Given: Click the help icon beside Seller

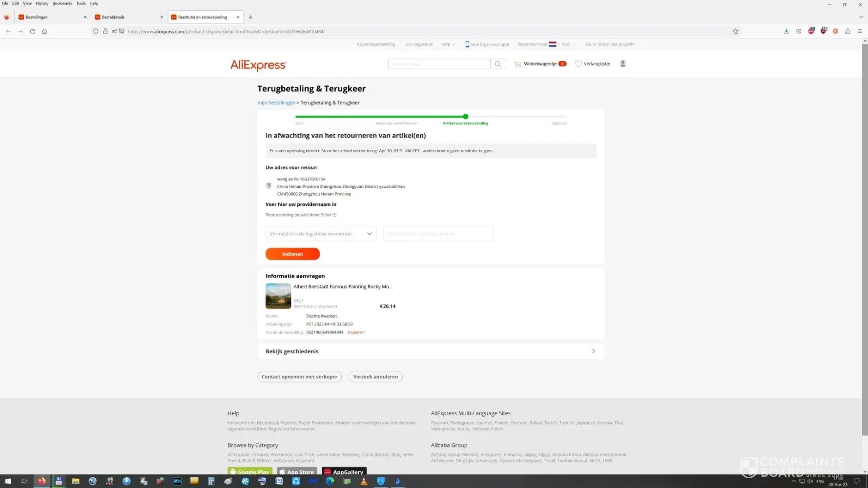Looking at the screenshot, I should click(334, 215).
